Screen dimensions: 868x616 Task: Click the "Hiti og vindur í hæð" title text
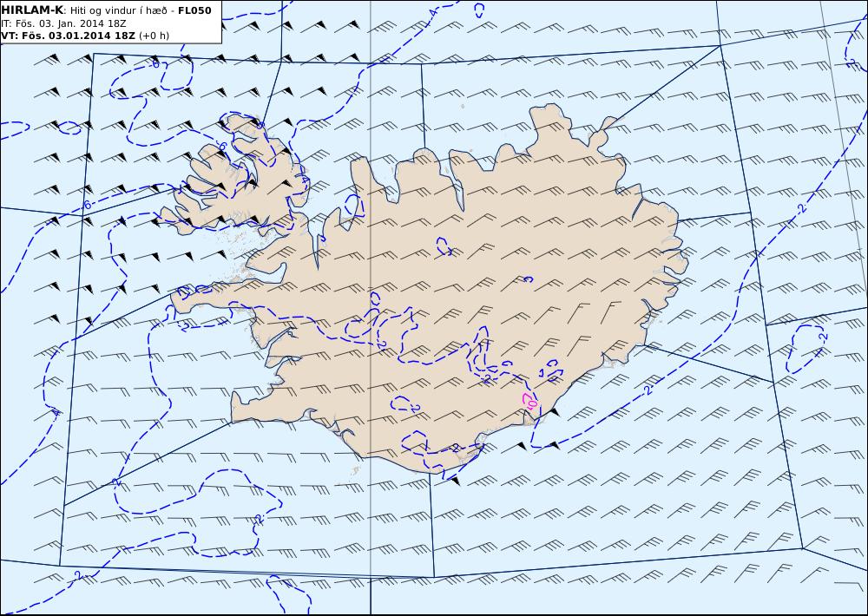point(120,10)
